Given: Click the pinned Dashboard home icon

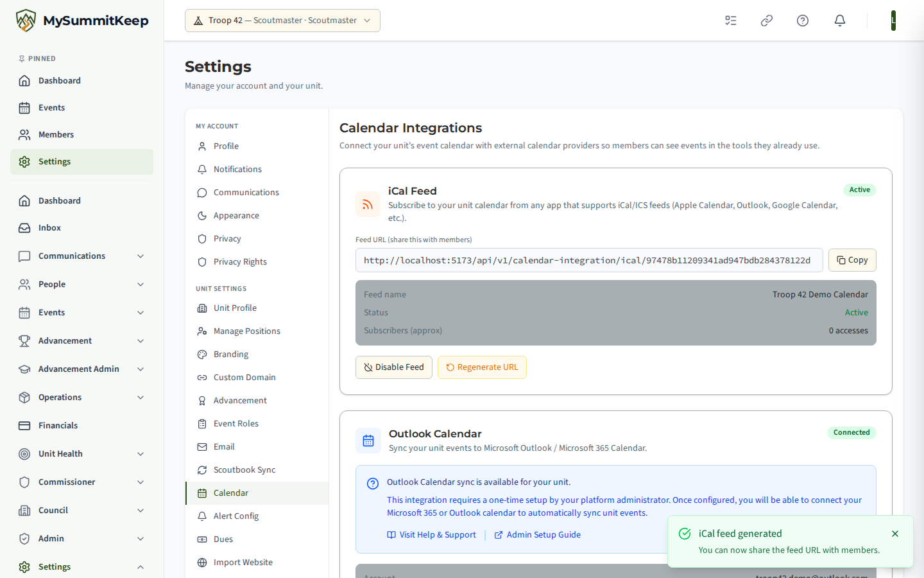Looking at the screenshot, I should pos(24,81).
